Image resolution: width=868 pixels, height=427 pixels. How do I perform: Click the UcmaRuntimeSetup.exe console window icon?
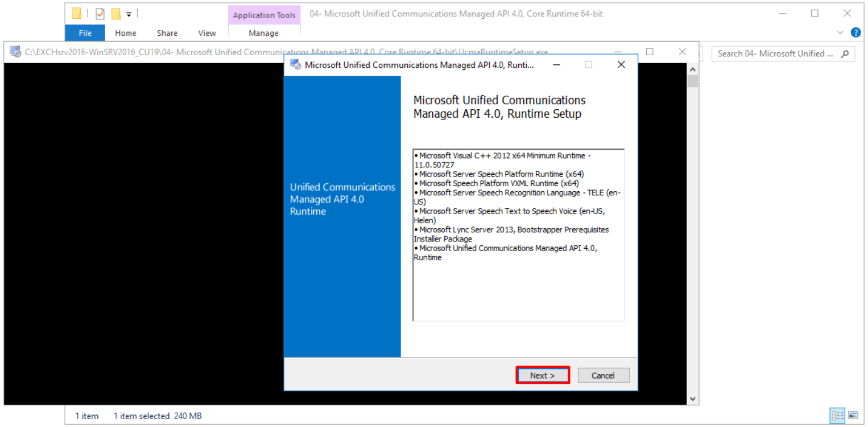[15, 52]
